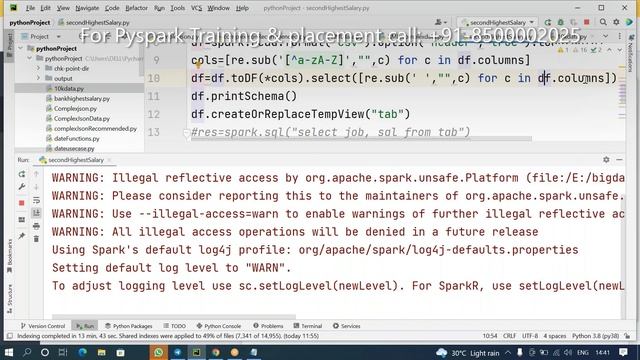The width and height of the screenshot is (640, 360).
Task: Toggle the Project tool window stripe button
Action: tap(9, 46)
